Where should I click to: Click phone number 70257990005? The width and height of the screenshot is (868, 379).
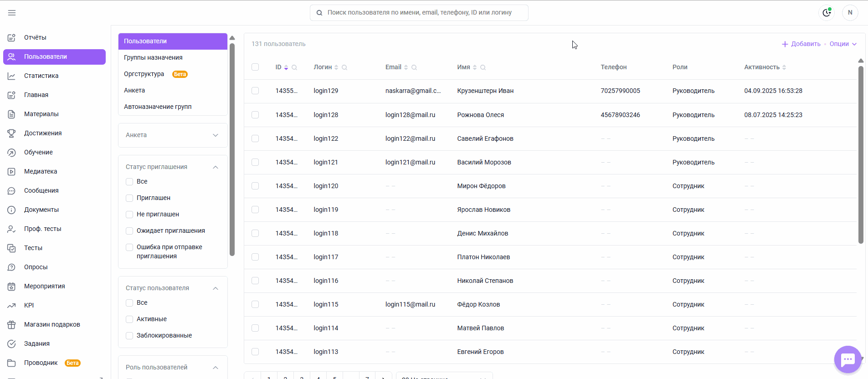[620, 91]
